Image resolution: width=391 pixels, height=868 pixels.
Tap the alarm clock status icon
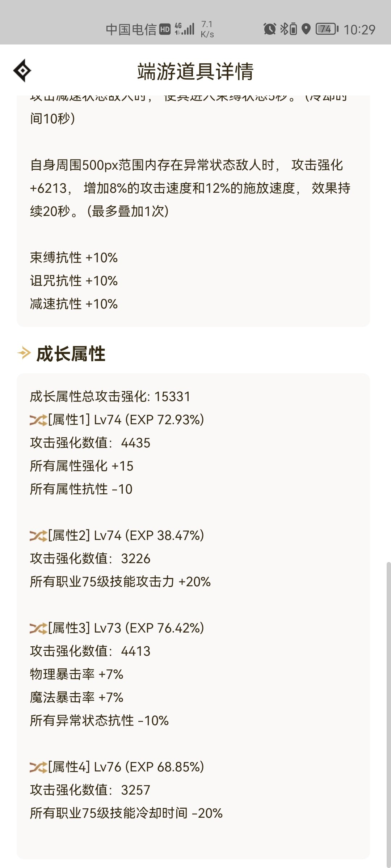point(270,29)
